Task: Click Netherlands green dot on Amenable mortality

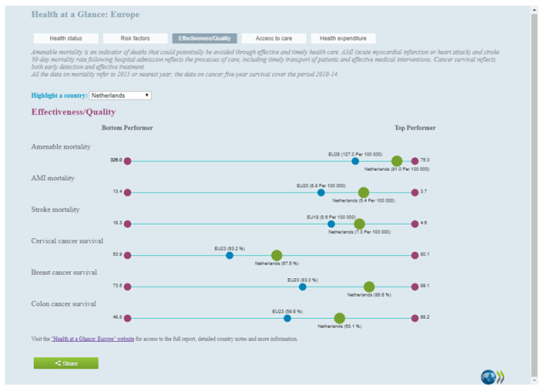Action: coord(397,161)
